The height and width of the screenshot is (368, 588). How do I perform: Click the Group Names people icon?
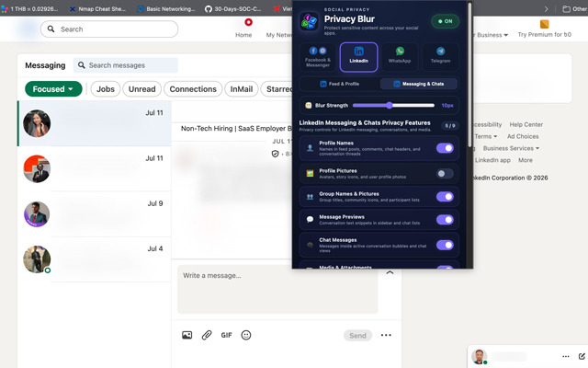(x=310, y=197)
